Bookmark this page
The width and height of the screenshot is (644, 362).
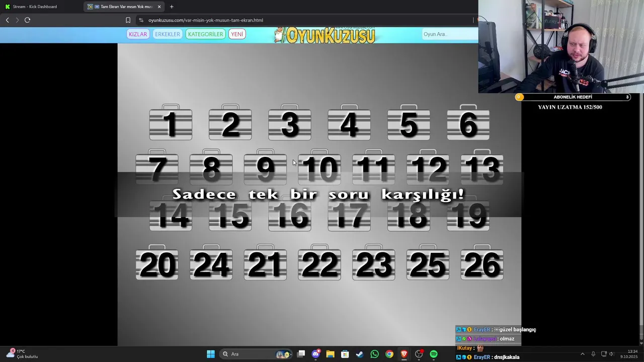tap(128, 20)
